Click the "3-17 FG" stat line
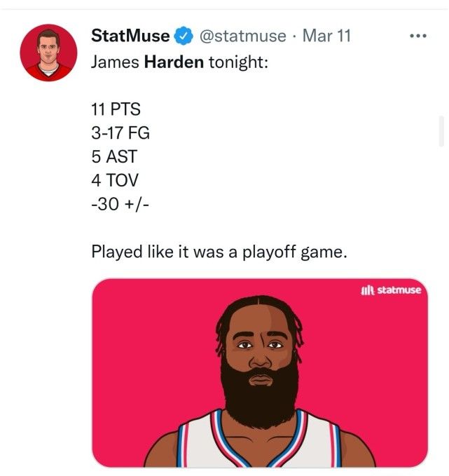This screenshot has width=449, height=476. pyautogui.click(x=120, y=133)
